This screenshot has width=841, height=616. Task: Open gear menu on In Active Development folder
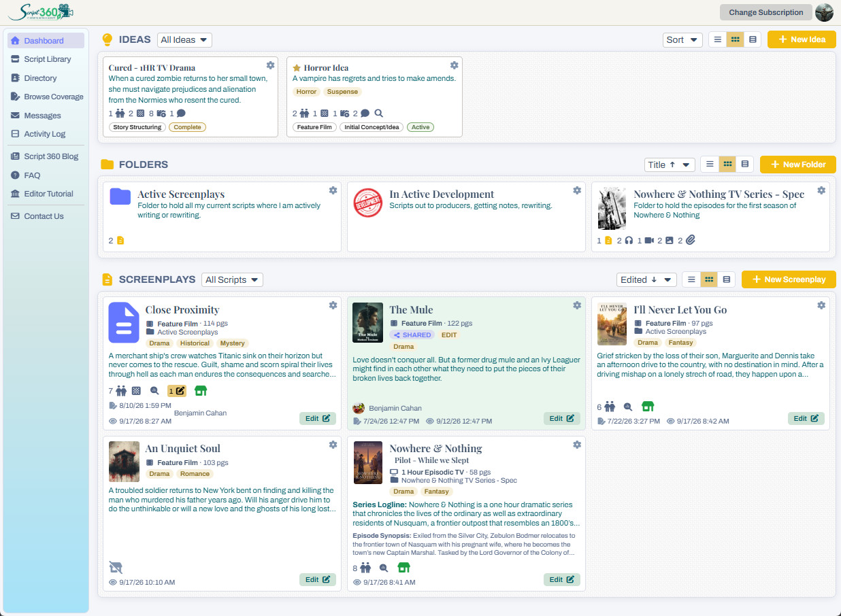click(577, 190)
